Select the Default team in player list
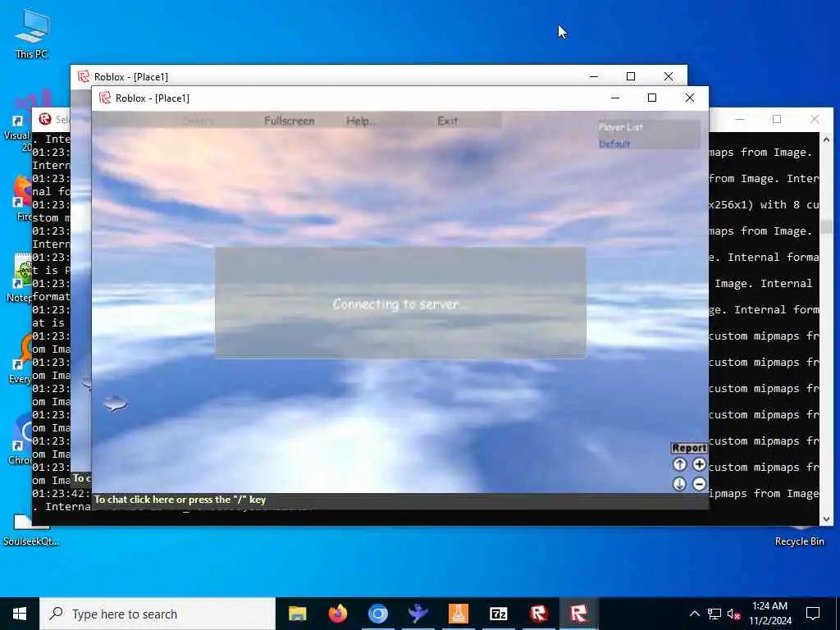 click(614, 144)
